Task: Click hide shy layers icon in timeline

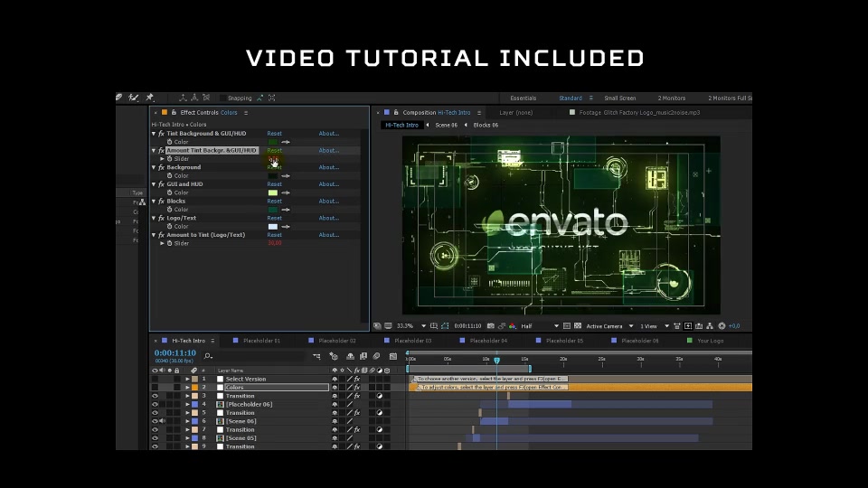Action: [x=351, y=356]
